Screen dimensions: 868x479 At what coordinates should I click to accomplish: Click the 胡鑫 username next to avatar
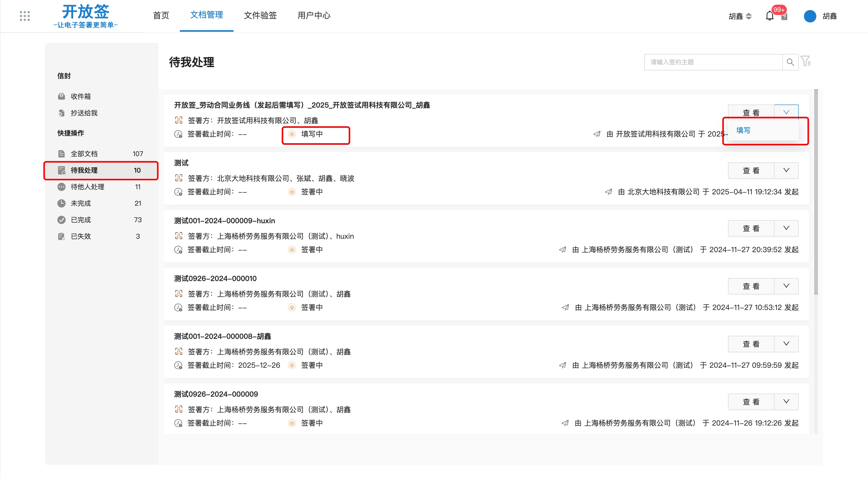[830, 16]
